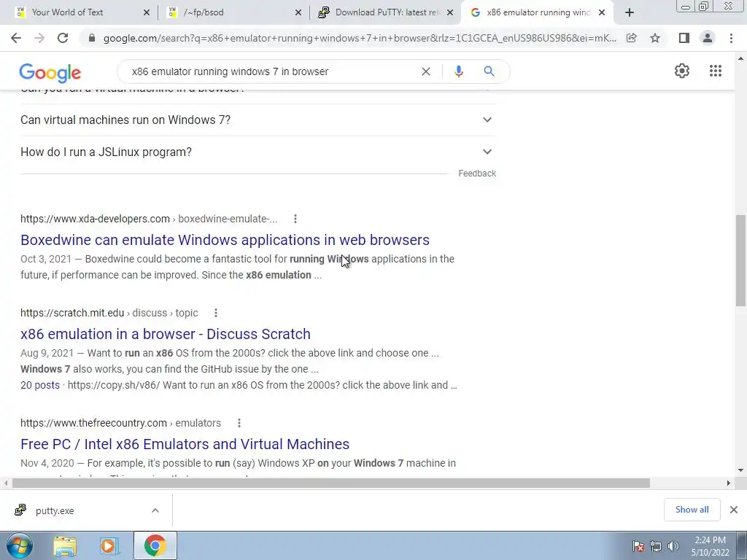
Task: Switch to the Download PuTTY tab
Action: 386,12
